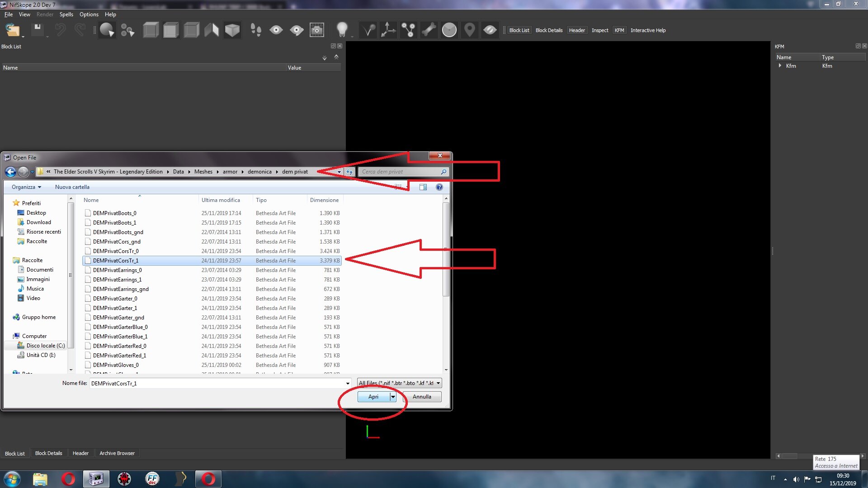Click the second cube (front view) icon
Viewport: 868px width, 488px height.
pos(171,30)
